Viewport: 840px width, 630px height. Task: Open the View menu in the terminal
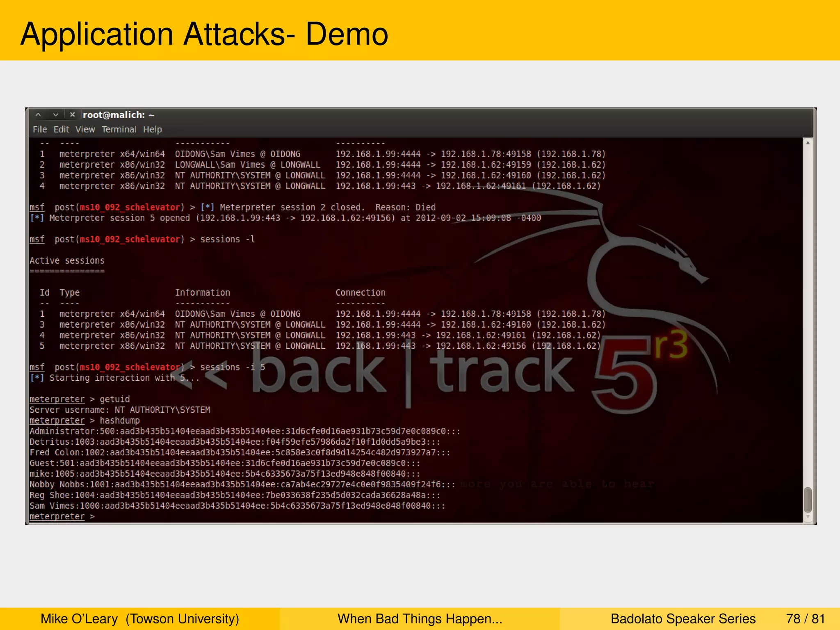pyautogui.click(x=85, y=130)
